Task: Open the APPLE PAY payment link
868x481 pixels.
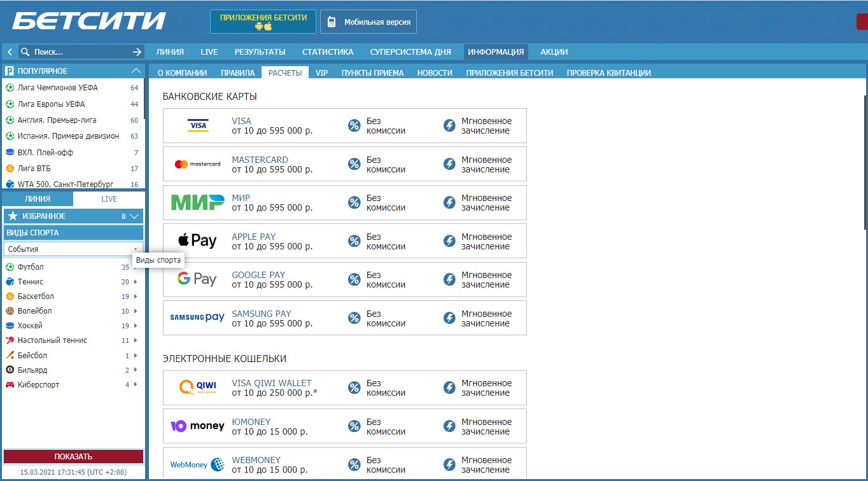Action: [253, 237]
